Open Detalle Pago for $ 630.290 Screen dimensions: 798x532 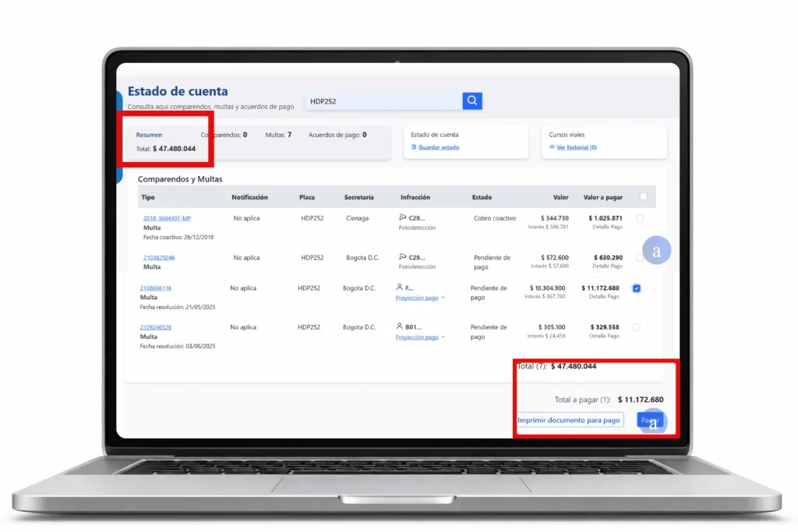tap(607, 266)
